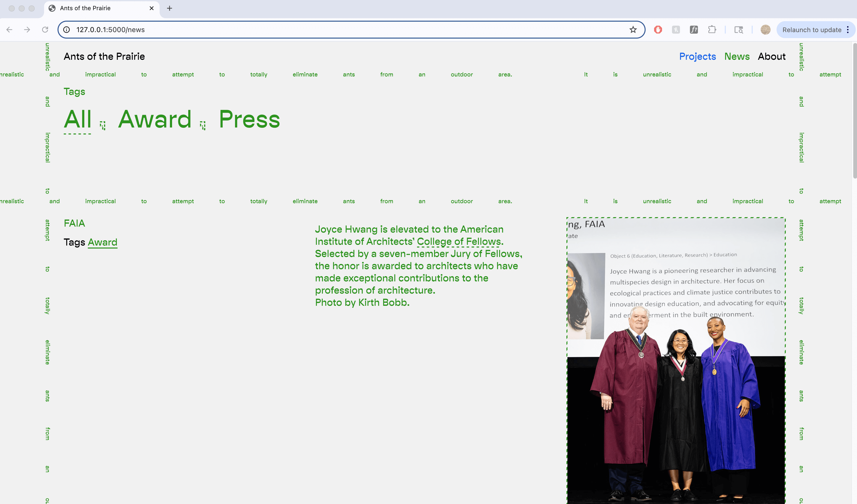Filter news by the large Award tag

[155, 119]
